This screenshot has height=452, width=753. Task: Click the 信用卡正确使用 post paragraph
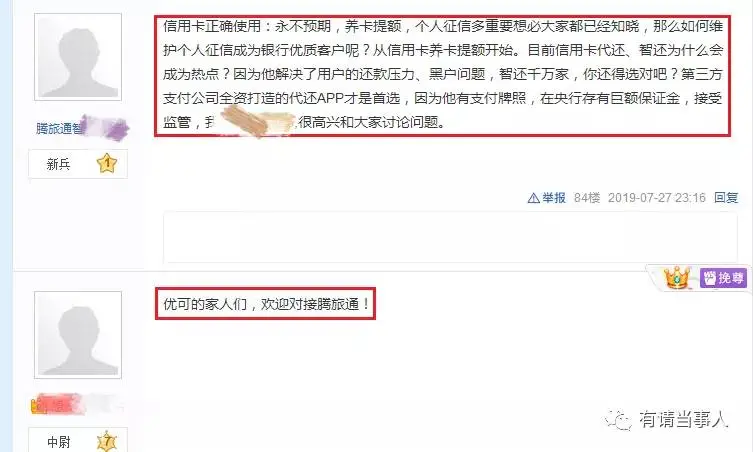[442, 74]
